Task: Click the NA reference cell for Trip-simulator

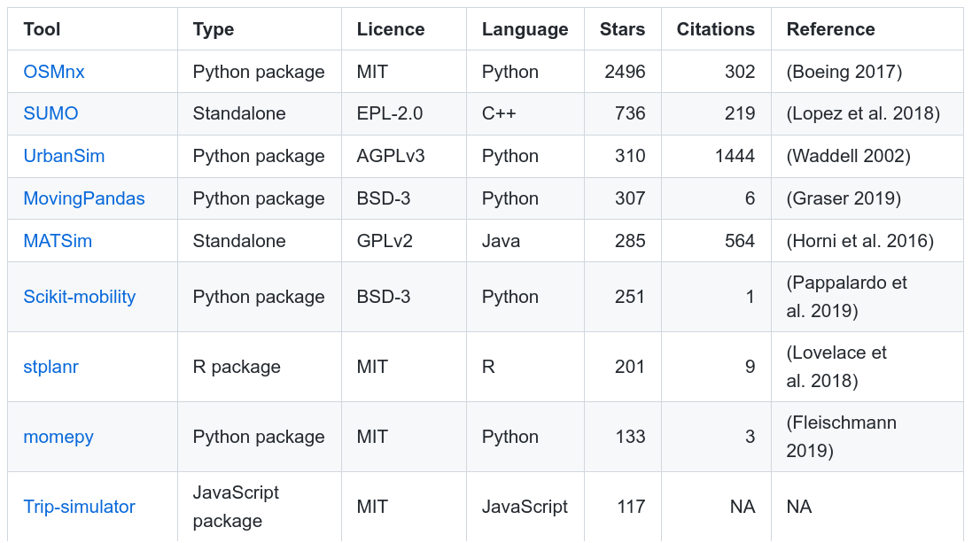Action: 798,507
